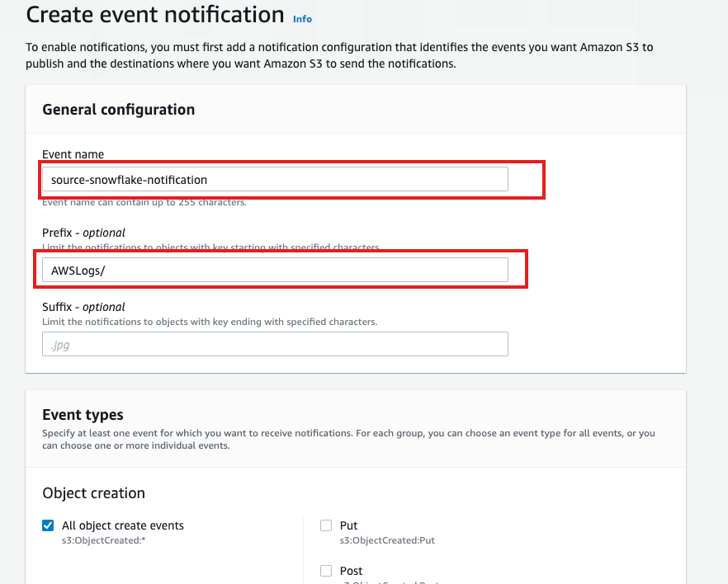Click the General configuration section header
Viewport: 728px width, 584px height.
119,109
